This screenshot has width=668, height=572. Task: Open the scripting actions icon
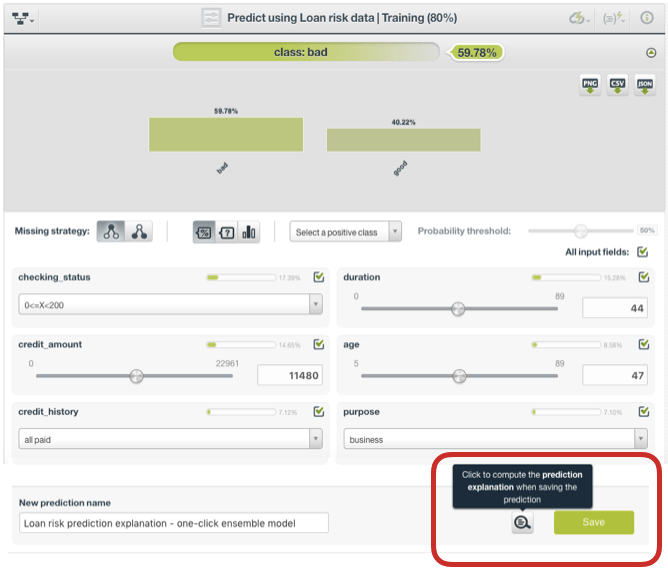(x=615, y=18)
